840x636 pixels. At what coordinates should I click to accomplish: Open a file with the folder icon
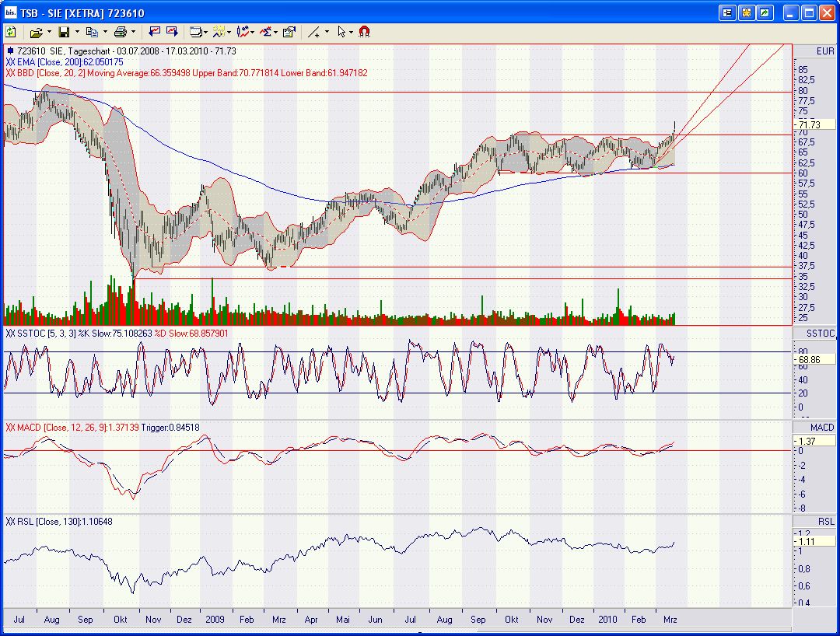[x=36, y=33]
